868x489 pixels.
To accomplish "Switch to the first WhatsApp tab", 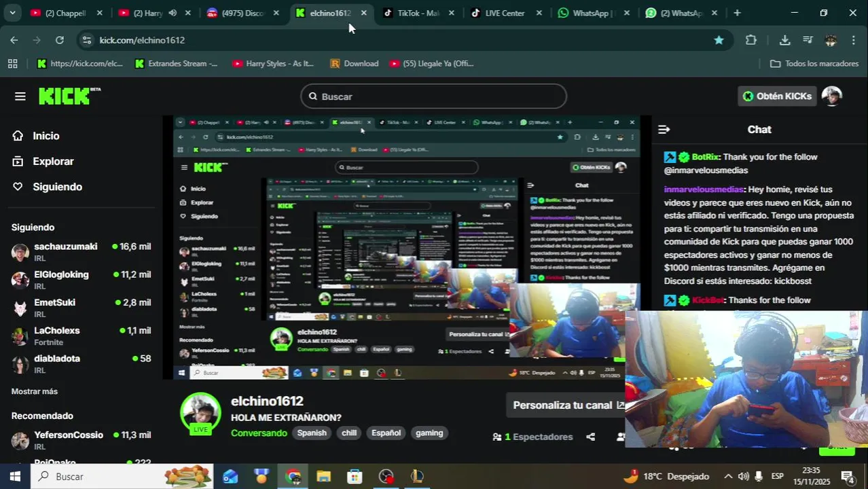I will [593, 13].
